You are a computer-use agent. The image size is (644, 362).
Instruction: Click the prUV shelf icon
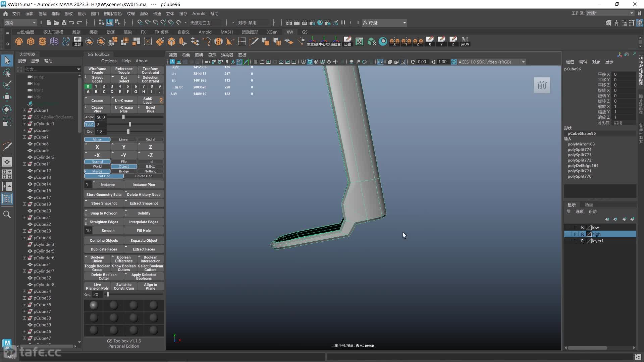[x=465, y=42]
